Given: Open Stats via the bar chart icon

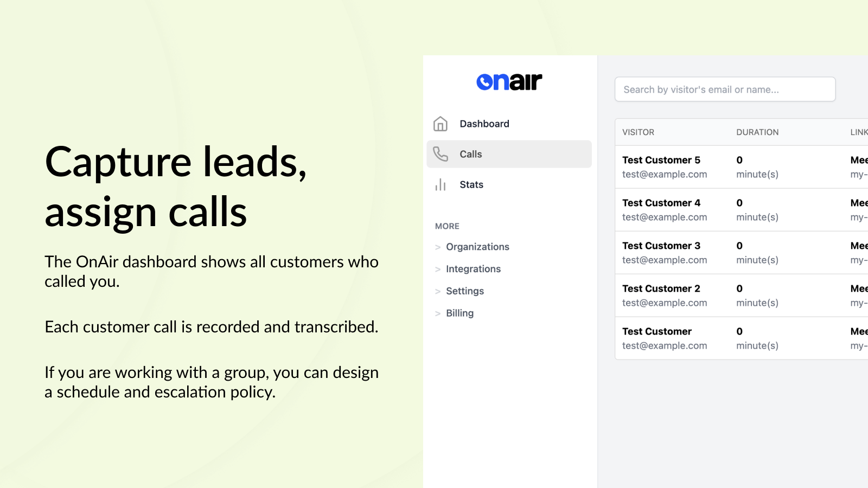Looking at the screenshot, I should [440, 184].
